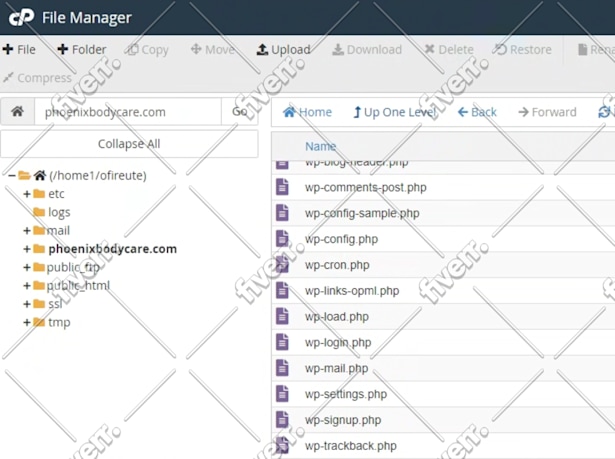Click Up One Level
Image resolution: width=615 pixels, height=459 pixels.
395,112
